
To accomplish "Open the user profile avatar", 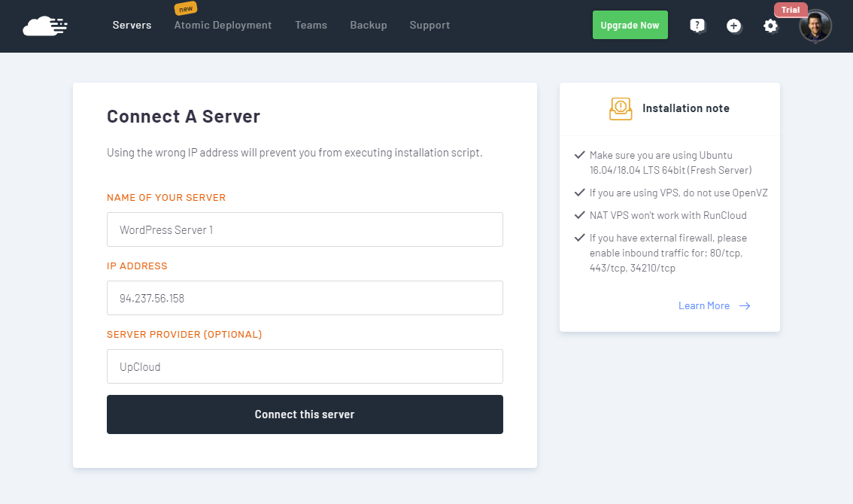I will click(815, 26).
